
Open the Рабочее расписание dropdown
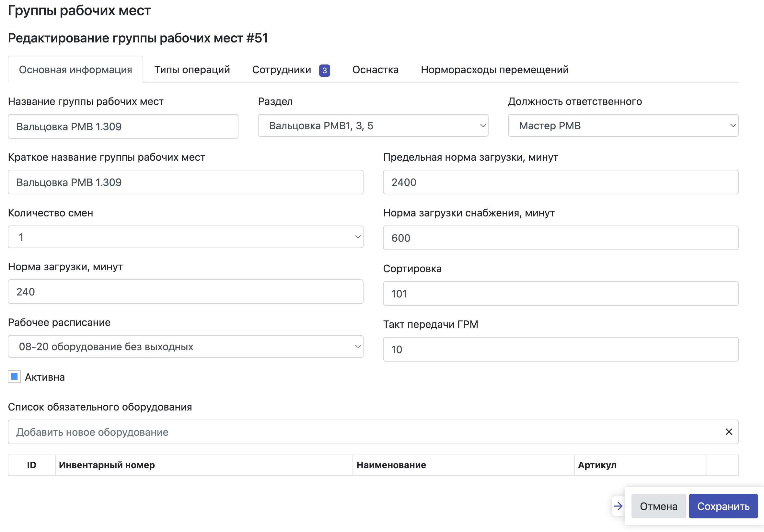point(185,347)
